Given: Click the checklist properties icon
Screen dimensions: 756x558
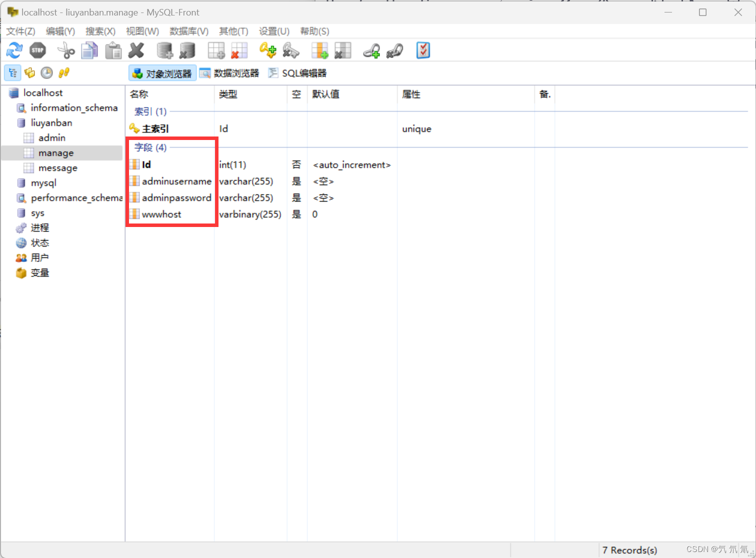Looking at the screenshot, I should tap(423, 50).
